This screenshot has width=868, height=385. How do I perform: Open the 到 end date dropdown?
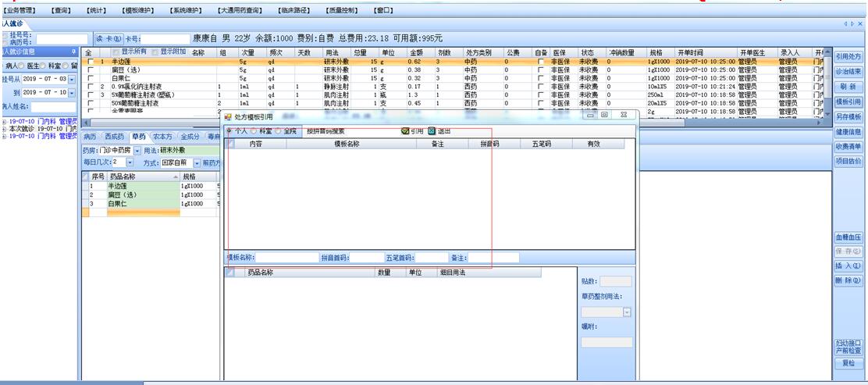coord(71,92)
